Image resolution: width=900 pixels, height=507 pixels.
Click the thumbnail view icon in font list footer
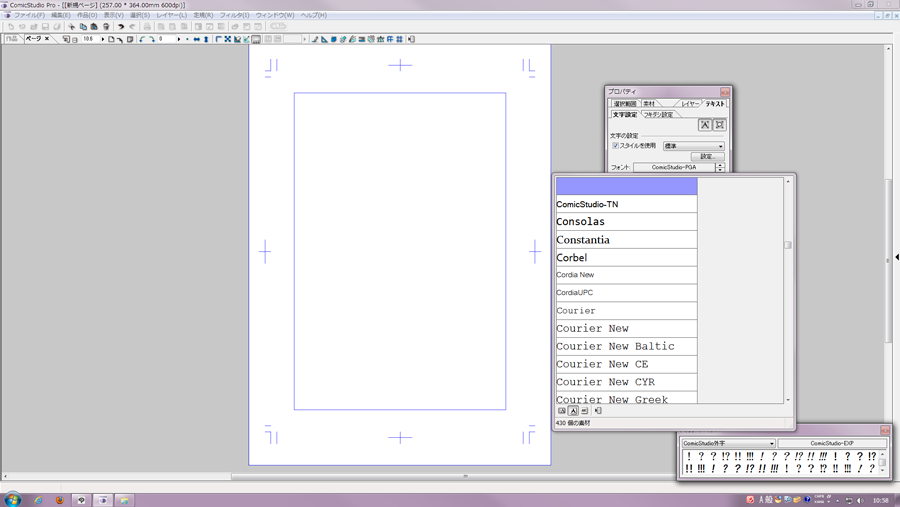[x=562, y=411]
